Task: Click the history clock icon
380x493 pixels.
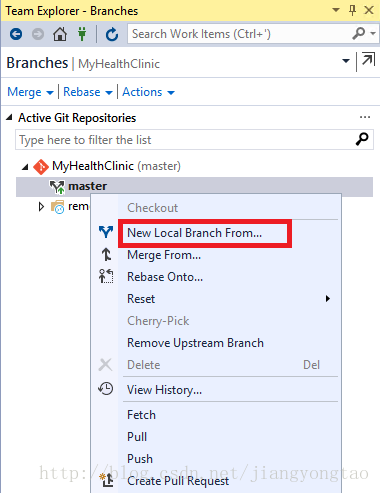Action: coord(106,389)
